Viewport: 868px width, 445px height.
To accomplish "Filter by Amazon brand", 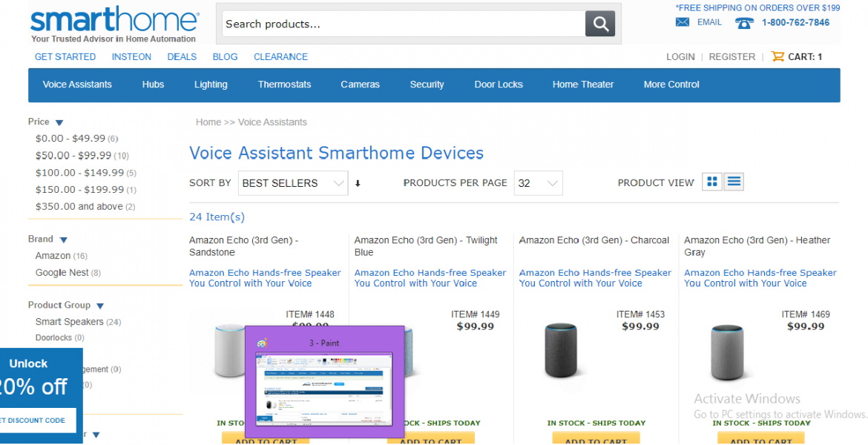I will (53, 256).
